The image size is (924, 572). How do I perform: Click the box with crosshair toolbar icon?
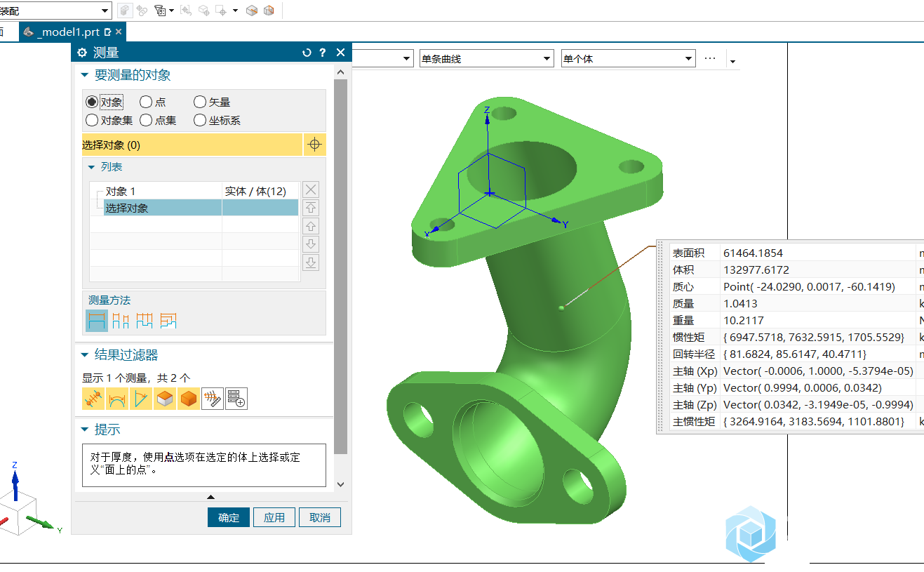(x=204, y=11)
